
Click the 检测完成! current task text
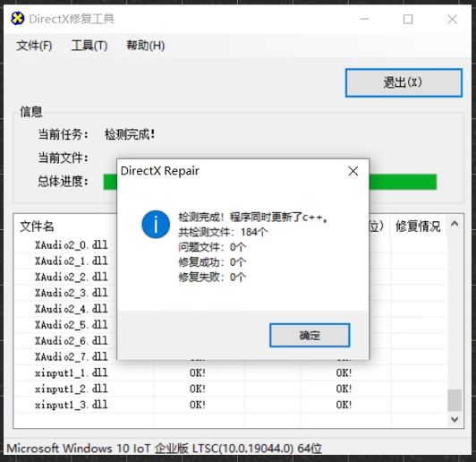pyautogui.click(x=130, y=134)
